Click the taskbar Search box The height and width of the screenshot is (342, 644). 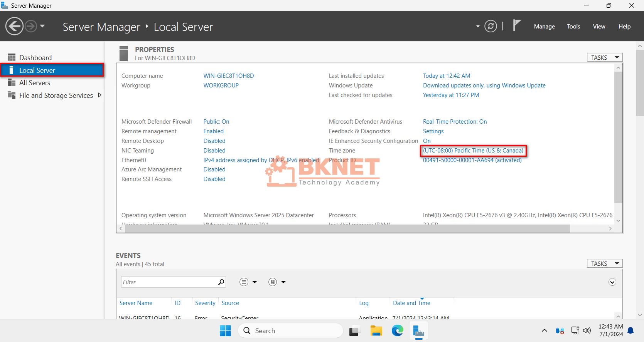(290, 331)
